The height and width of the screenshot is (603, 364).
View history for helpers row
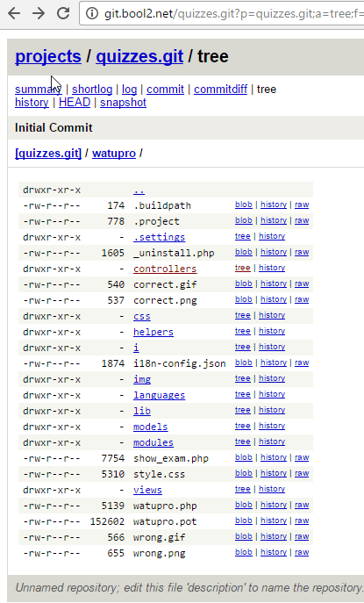click(272, 331)
